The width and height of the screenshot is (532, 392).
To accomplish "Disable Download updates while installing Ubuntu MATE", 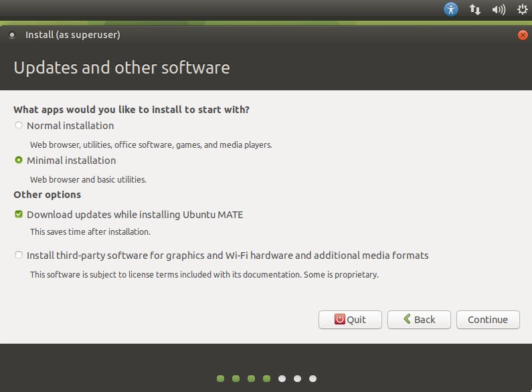I will tap(19, 215).
